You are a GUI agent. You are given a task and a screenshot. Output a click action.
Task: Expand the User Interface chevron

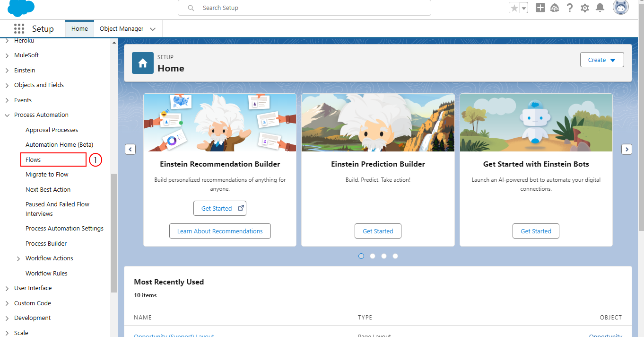[x=7, y=288]
